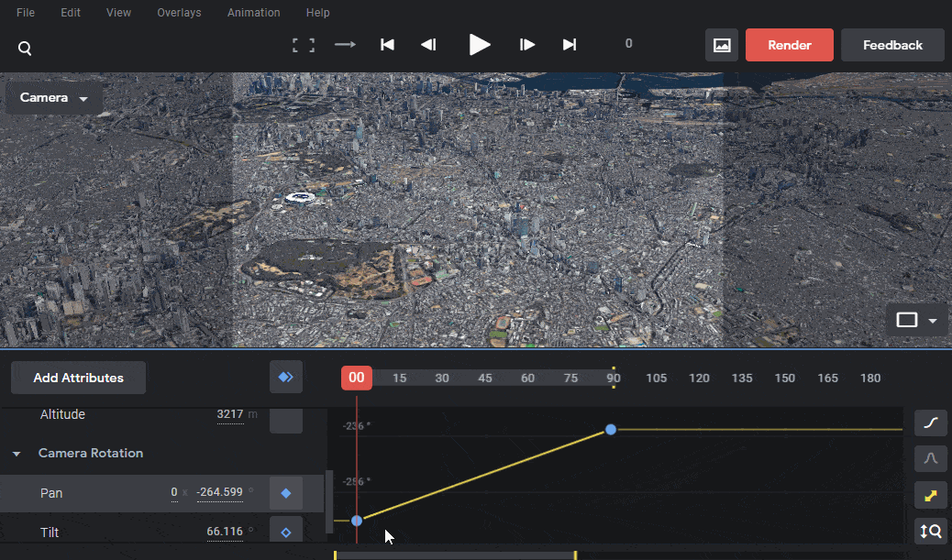Open the Camera view dropdown
Viewport: 952px width, 560px height.
pos(53,98)
